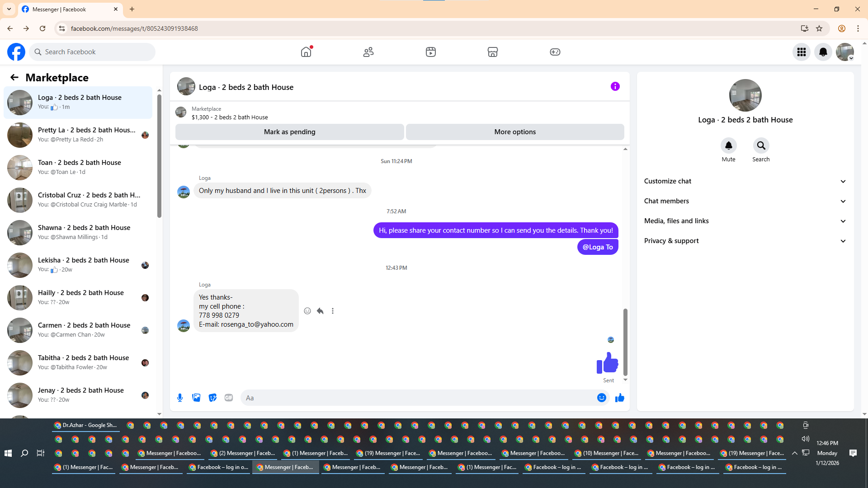Open the attach photo icon
The width and height of the screenshot is (868, 488).
pyautogui.click(x=196, y=398)
